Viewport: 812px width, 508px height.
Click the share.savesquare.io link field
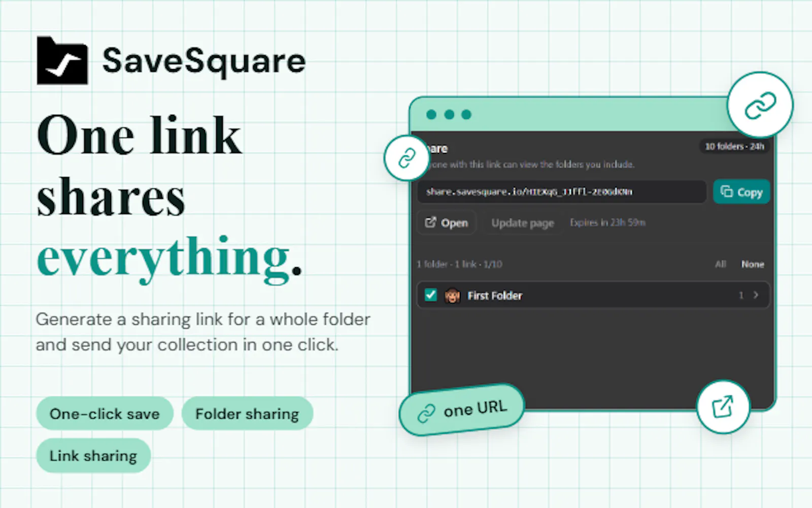tap(562, 192)
